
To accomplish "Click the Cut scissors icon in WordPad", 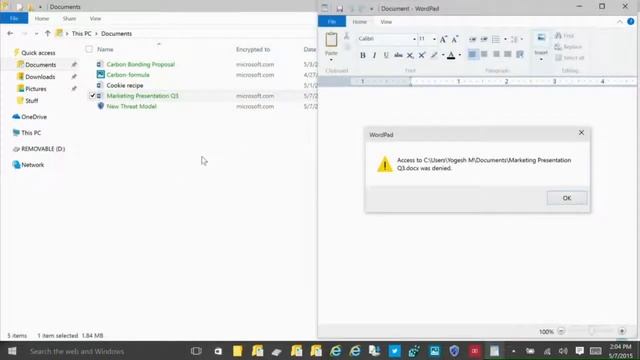I will coord(347,36).
